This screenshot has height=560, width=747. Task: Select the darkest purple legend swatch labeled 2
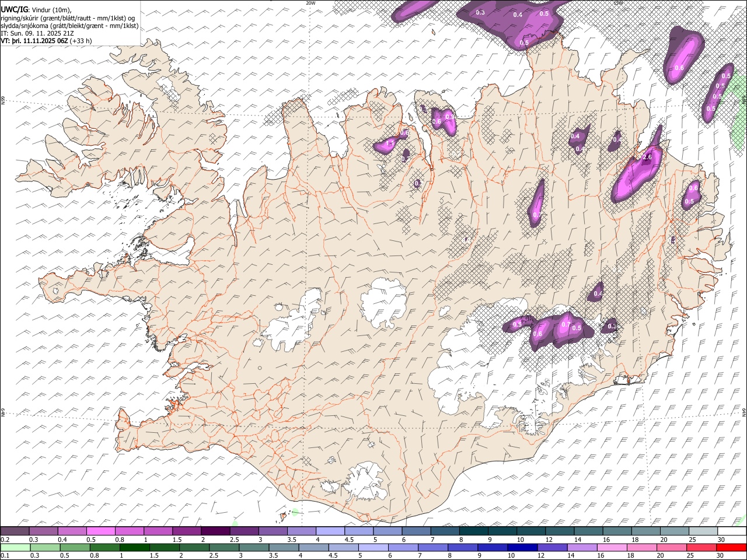215,531
